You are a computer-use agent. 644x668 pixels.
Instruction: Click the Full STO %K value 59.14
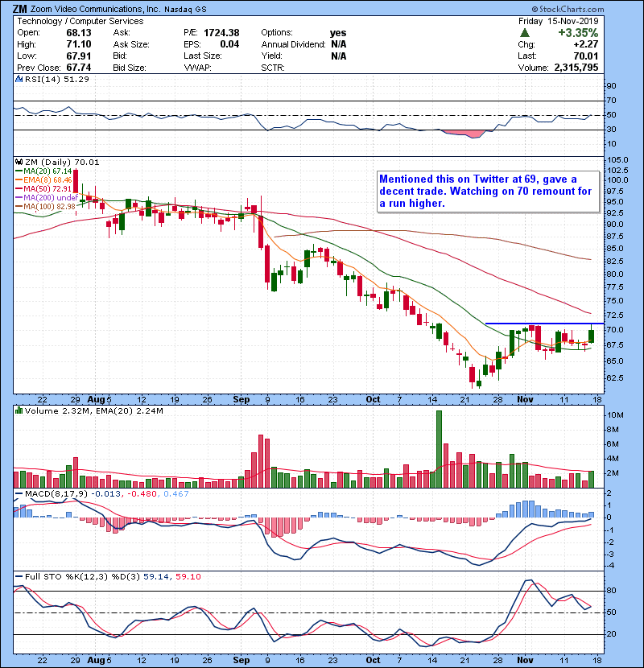[x=156, y=576]
